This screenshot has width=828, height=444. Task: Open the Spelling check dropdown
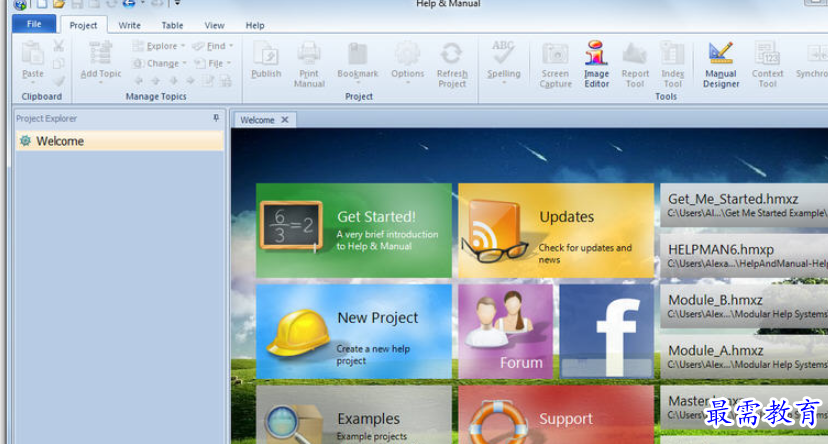503,62
